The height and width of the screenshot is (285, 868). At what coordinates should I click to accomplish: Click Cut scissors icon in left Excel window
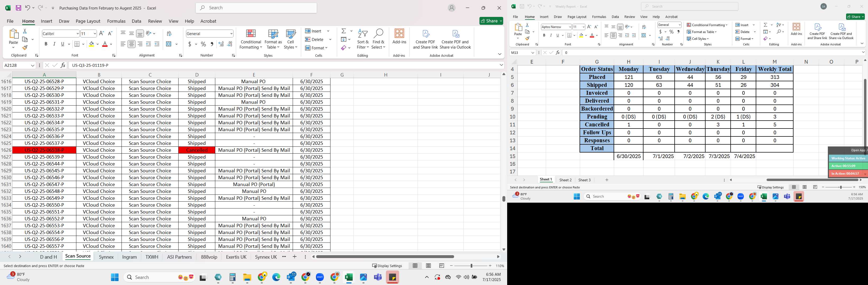pos(25,31)
